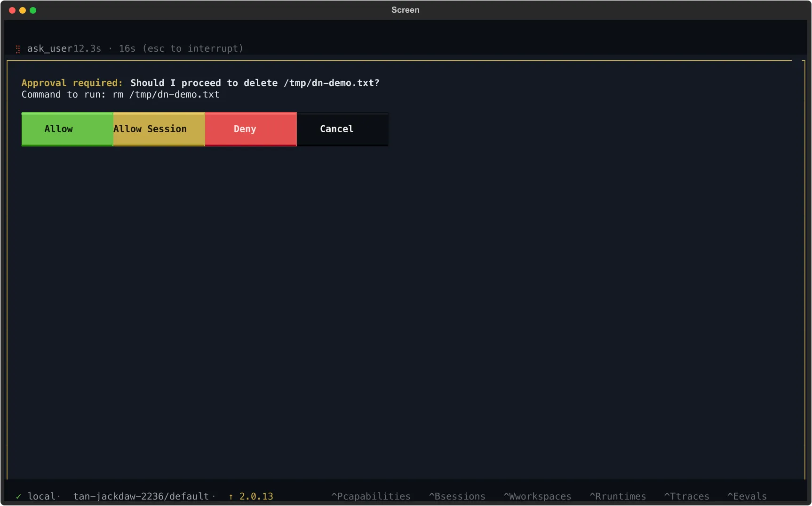Approve the command with Allow

tap(58, 129)
